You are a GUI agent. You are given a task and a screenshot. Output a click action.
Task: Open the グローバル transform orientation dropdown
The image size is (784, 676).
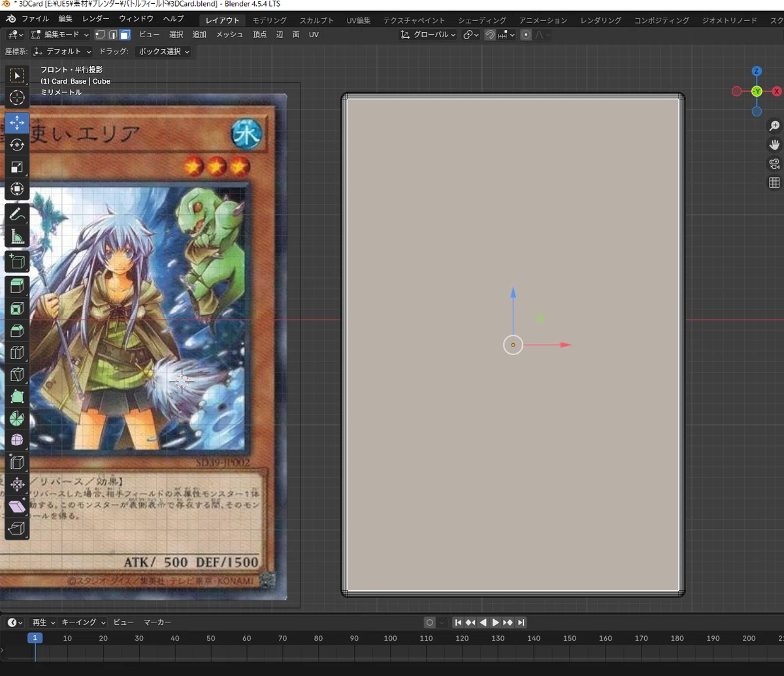pyautogui.click(x=429, y=35)
